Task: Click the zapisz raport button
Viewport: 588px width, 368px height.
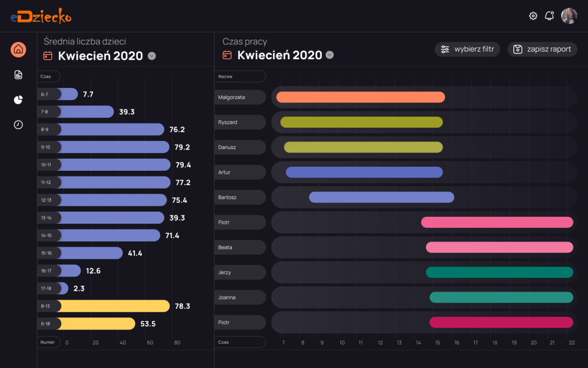Action: pyautogui.click(x=542, y=49)
